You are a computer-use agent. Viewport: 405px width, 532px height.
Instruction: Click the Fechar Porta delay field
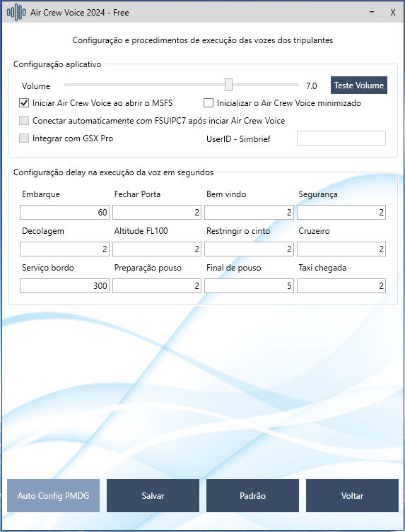(x=157, y=213)
